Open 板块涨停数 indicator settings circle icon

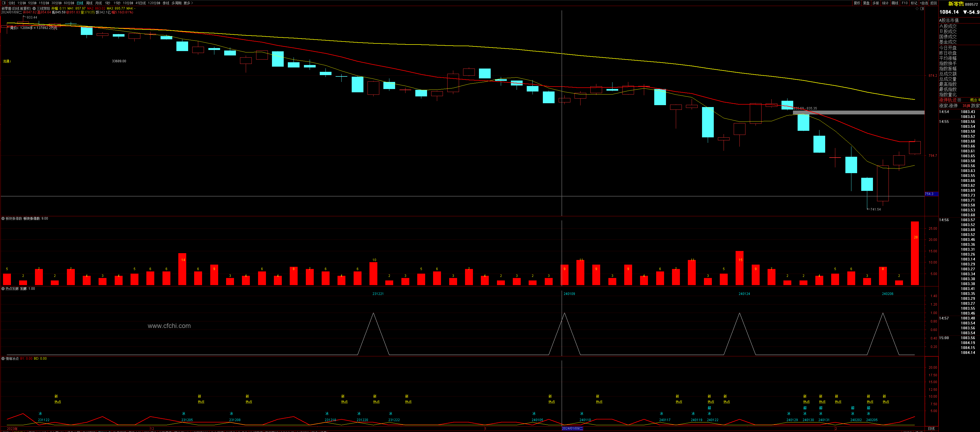(x=3, y=219)
